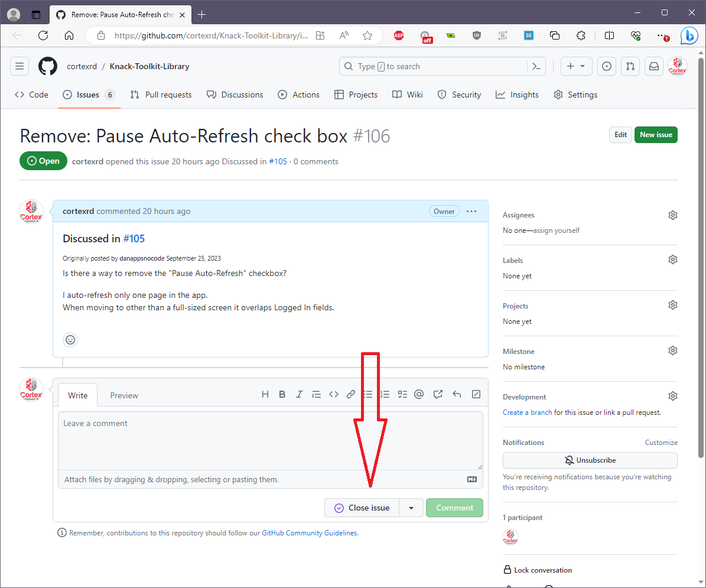Open the notifications inbox icon
Image resolution: width=706 pixels, height=588 pixels.
point(654,66)
